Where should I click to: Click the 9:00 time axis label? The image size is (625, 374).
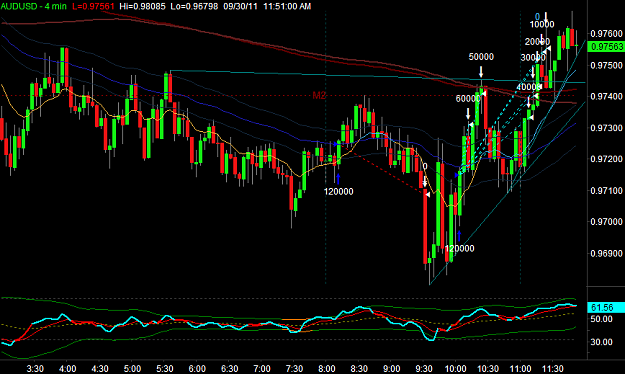pos(391,368)
